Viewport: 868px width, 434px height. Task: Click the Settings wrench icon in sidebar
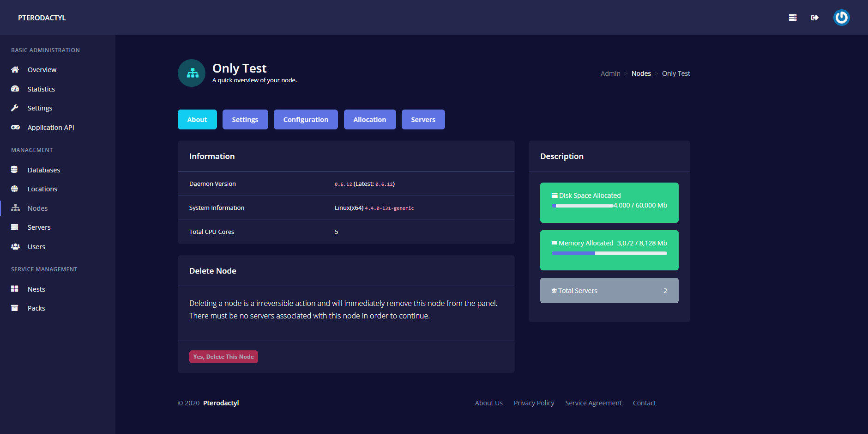point(15,108)
